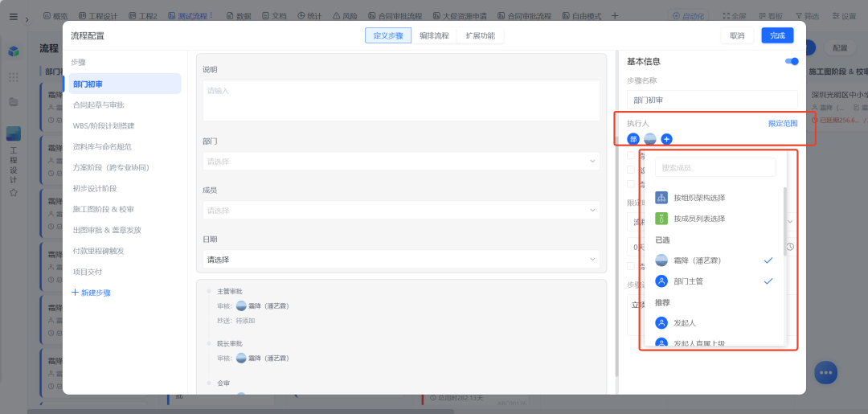
Task: Click 限定范围 link
Action: tap(783, 124)
